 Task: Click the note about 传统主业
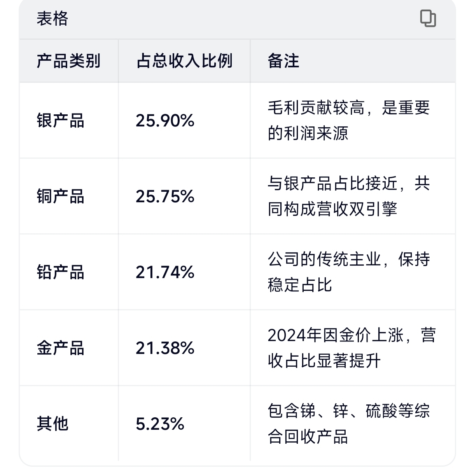349,272
